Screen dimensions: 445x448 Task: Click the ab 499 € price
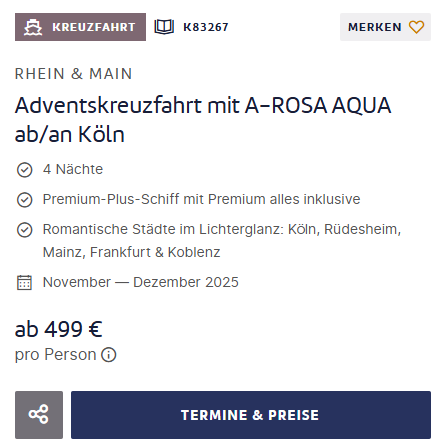[x=59, y=329]
